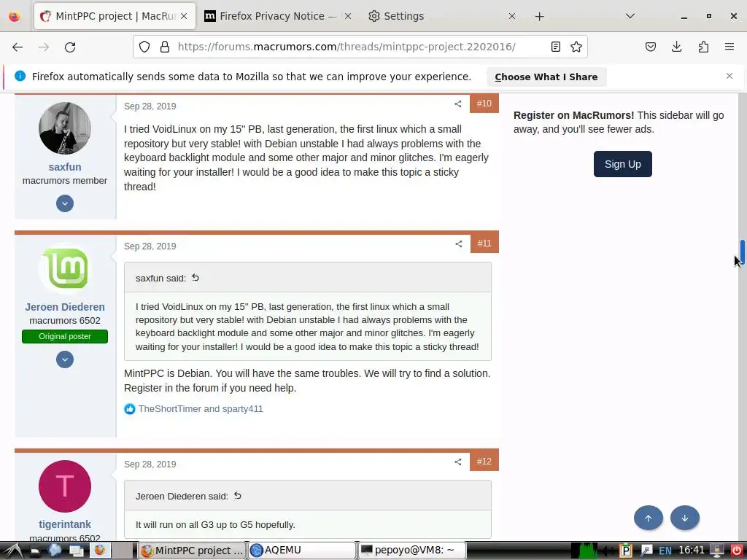Click the Firefox logo icon in title bar
The height and width of the screenshot is (560, 747).
click(x=15, y=16)
